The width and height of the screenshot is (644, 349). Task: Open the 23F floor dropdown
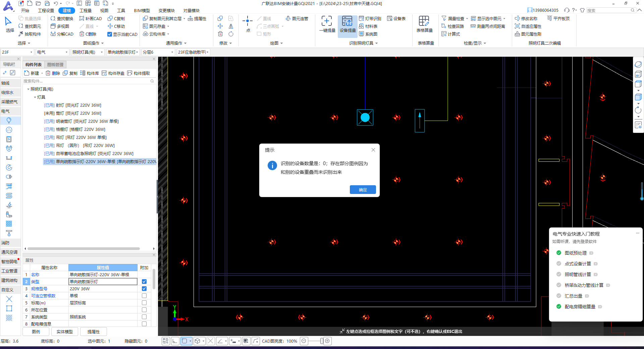(x=17, y=52)
